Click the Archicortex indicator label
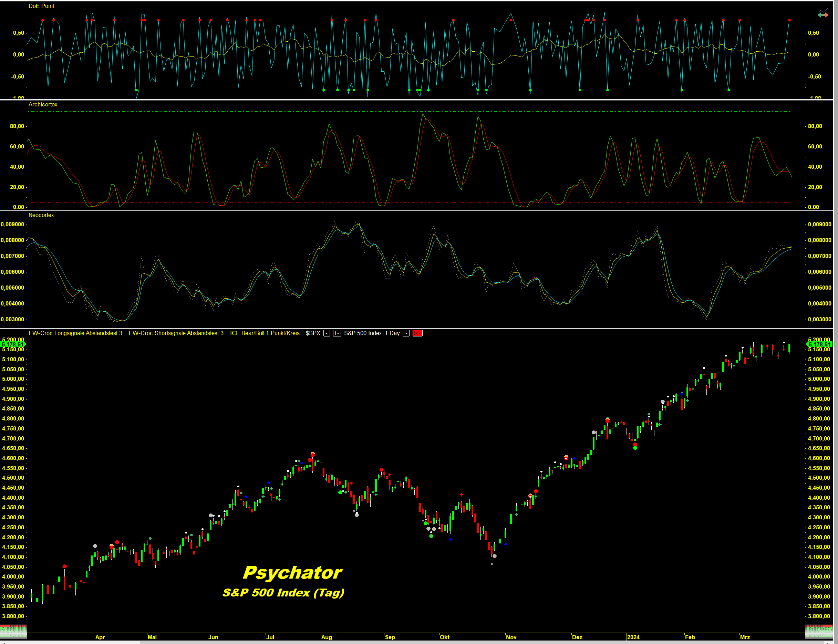This screenshot has height=644, width=838. pyautogui.click(x=43, y=105)
